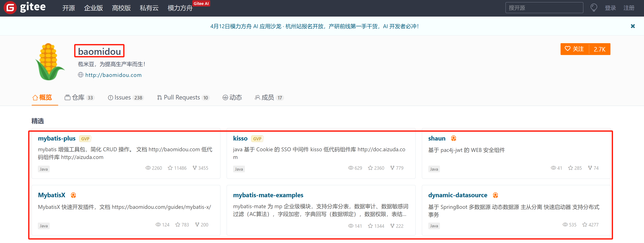
Task: Click the baomidou corn avatar
Action: (49, 62)
